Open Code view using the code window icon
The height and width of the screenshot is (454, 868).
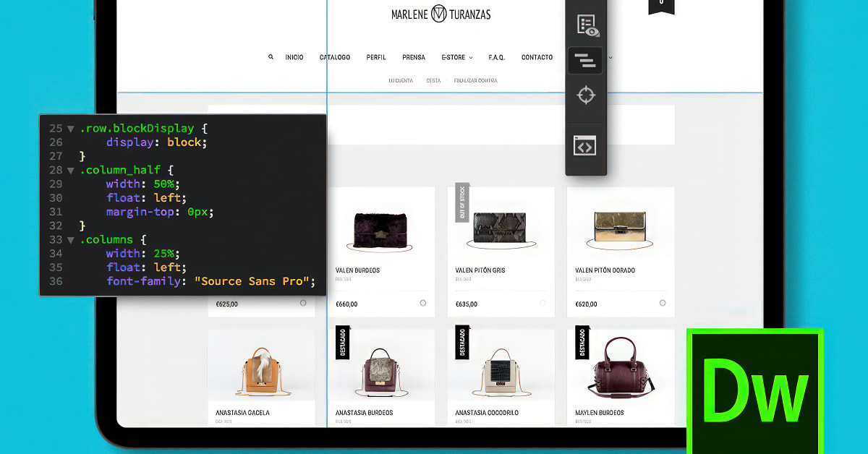585,145
